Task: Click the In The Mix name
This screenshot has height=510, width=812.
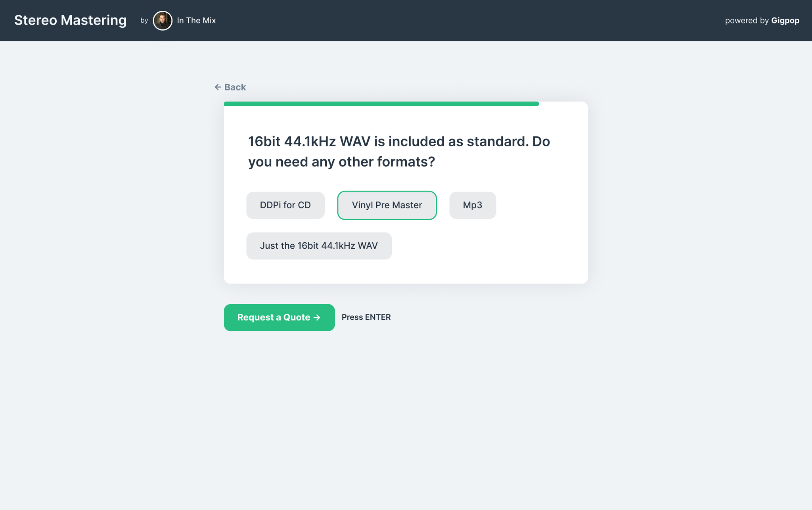Action: pos(196,21)
